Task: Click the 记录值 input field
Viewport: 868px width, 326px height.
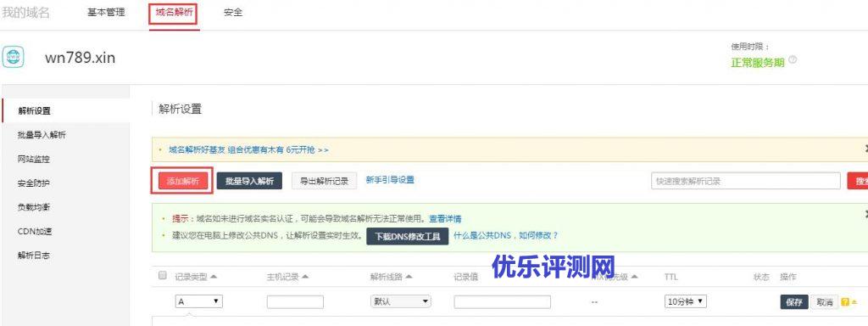Action: [x=503, y=302]
